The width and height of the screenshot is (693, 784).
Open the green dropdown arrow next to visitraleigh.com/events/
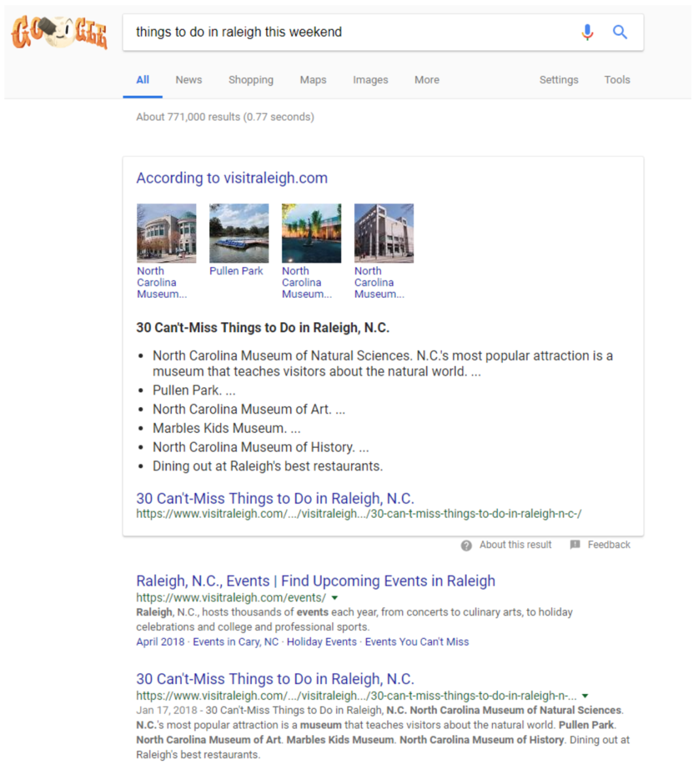pos(335,598)
